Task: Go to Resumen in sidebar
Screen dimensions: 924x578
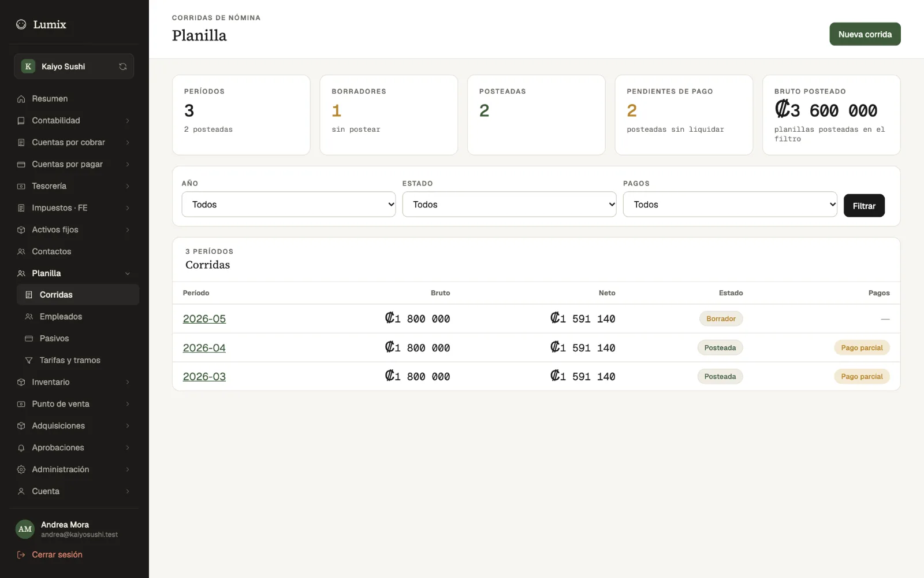Action: [x=74, y=99]
